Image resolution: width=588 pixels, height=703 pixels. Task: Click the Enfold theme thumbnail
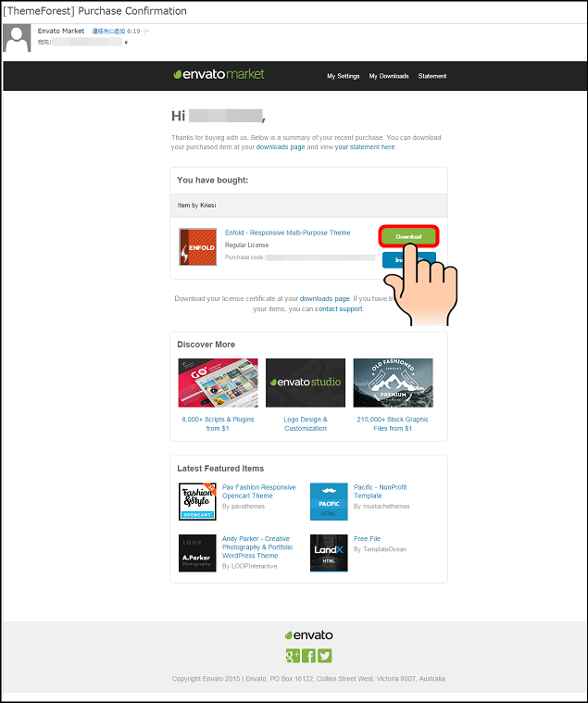pos(197,246)
